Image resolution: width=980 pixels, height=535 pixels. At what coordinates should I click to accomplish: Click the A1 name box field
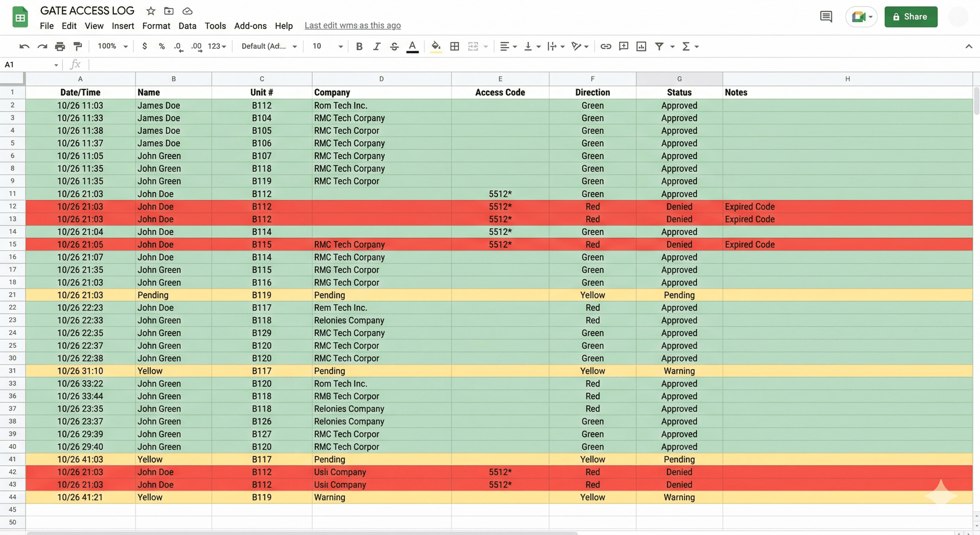click(29, 65)
